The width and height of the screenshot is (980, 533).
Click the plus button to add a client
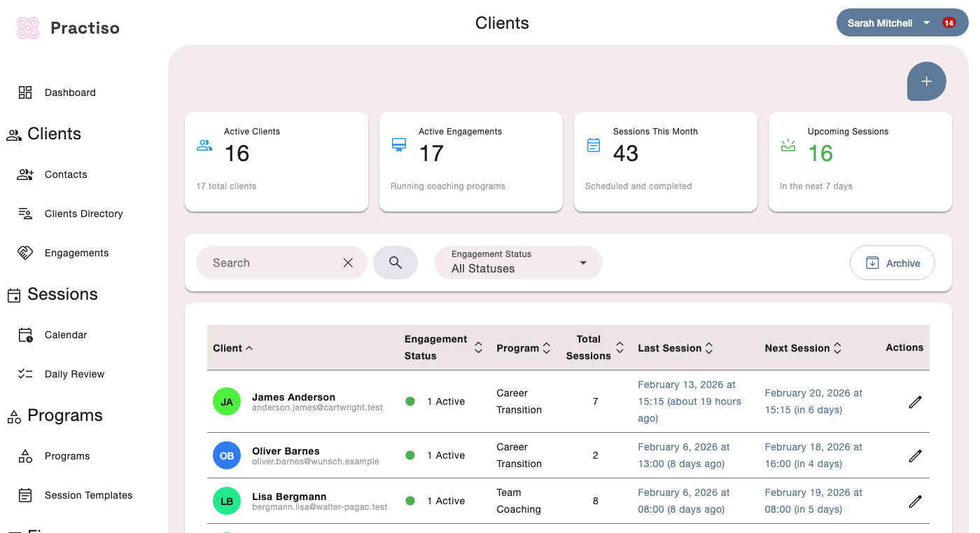926,81
